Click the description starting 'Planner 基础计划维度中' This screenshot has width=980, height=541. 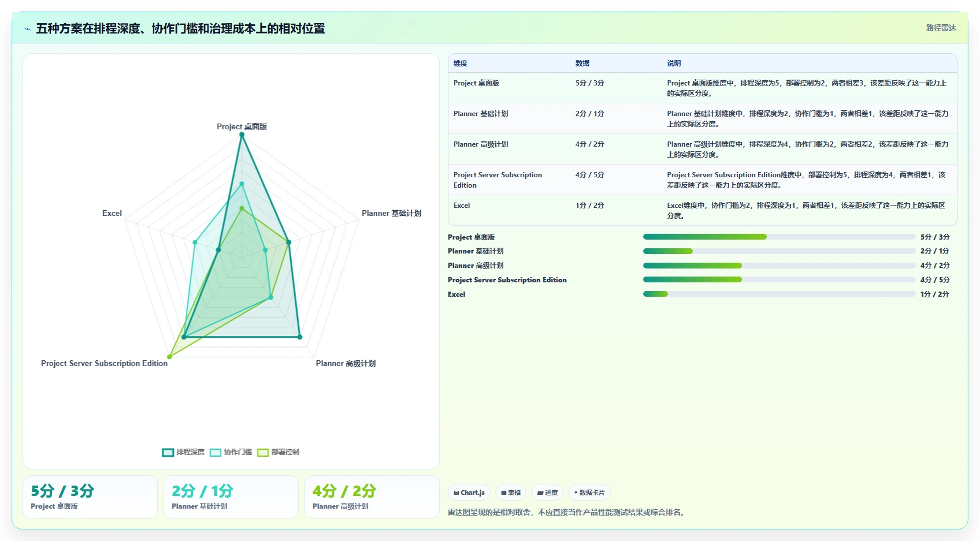[808, 119]
